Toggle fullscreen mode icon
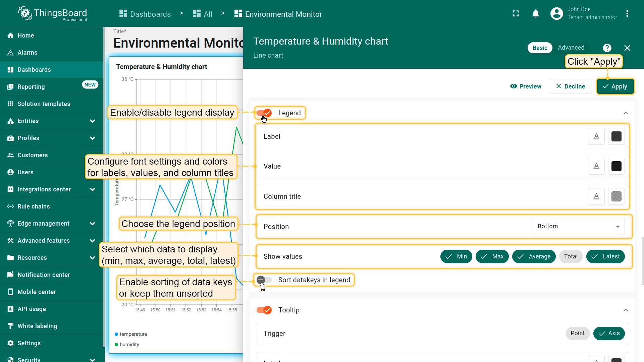 coord(516,14)
